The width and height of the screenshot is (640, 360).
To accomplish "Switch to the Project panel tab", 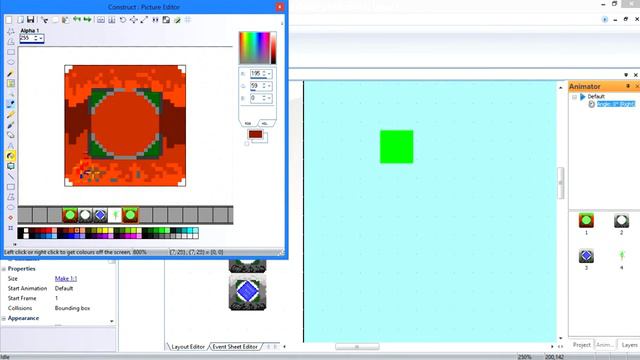I will [581, 345].
